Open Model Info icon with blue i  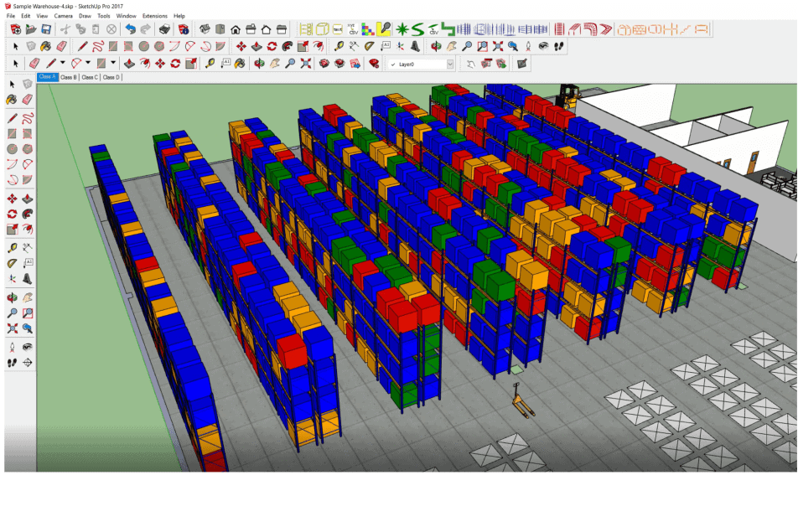pos(184,29)
